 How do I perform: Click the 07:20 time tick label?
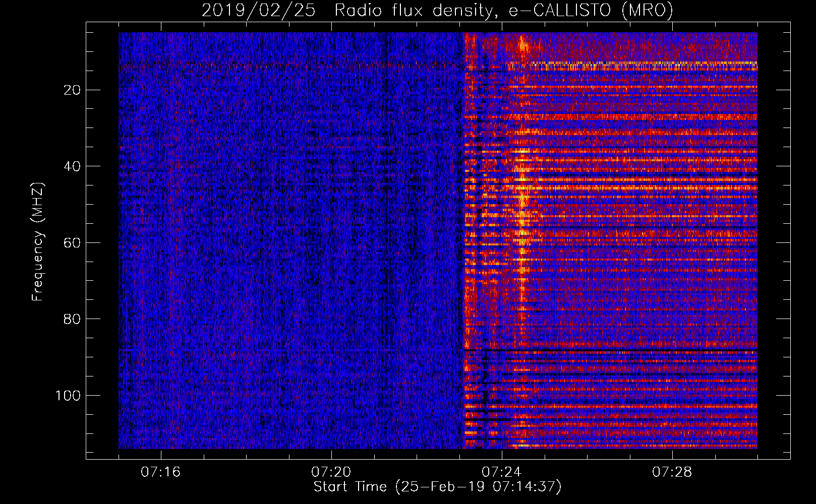pyautogui.click(x=331, y=472)
